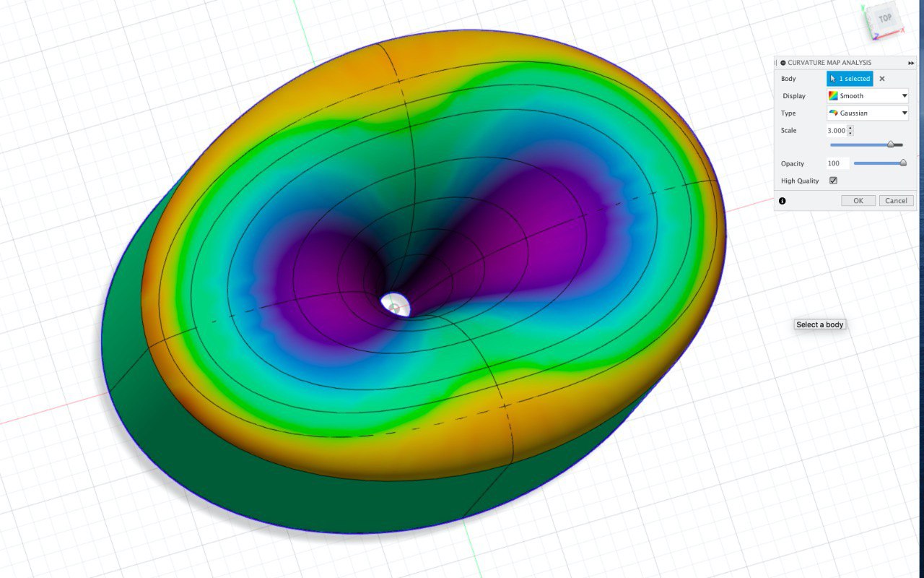Confirm analysis with the OK button
The width and height of the screenshot is (924, 578).
[x=858, y=201]
